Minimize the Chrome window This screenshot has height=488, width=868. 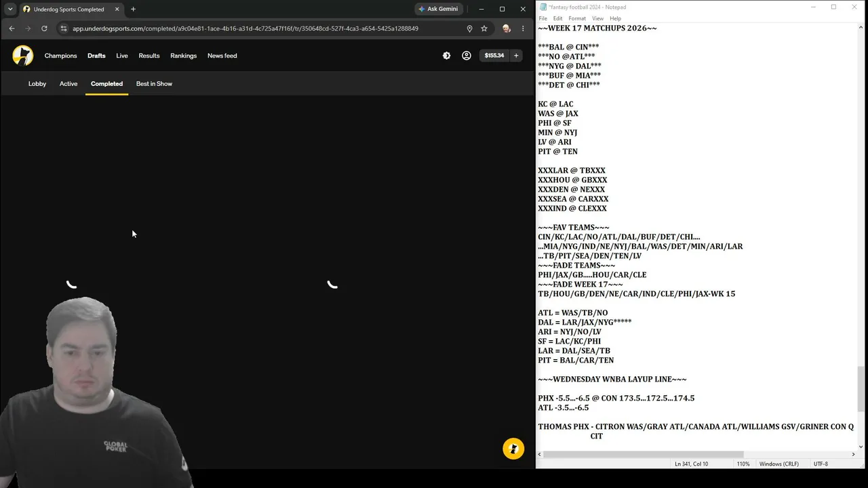[x=481, y=9]
